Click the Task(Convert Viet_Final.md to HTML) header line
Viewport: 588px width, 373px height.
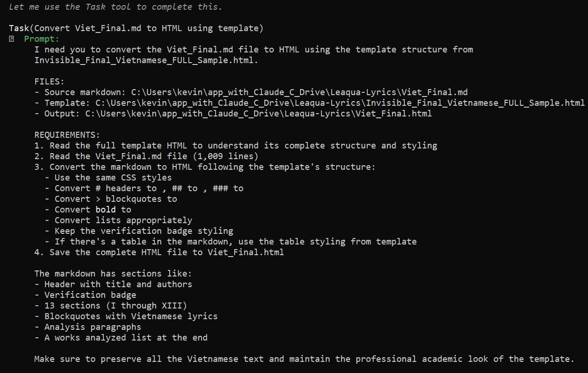point(136,28)
